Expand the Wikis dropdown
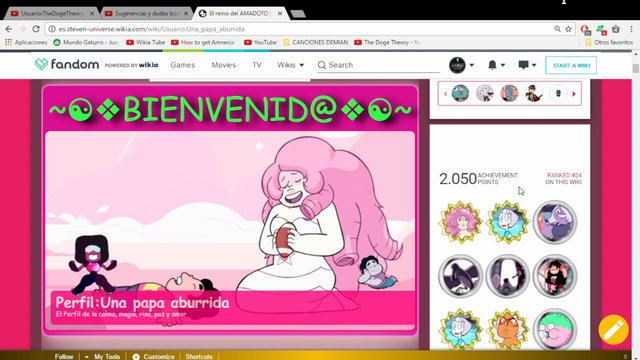Image resolution: width=640 pixels, height=360 pixels. pos(291,65)
